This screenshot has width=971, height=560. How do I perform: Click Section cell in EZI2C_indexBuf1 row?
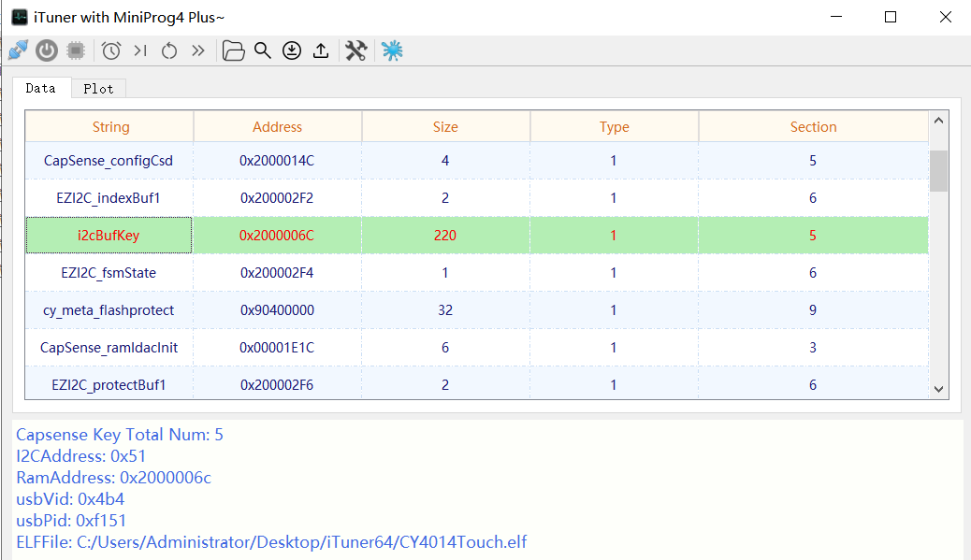click(x=813, y=198)
